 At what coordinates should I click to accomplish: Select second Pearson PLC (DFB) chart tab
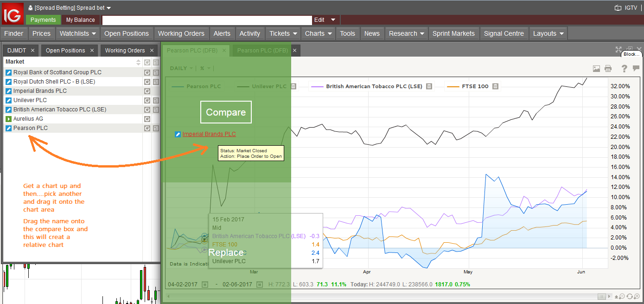pyautogui.click(x=262, y=51)
